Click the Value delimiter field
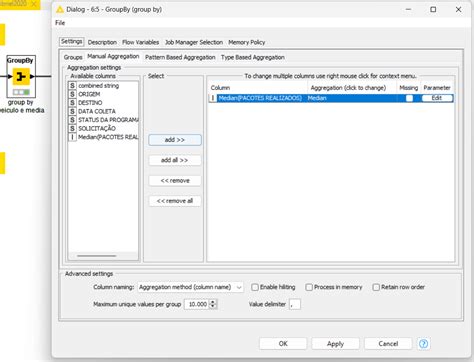The width and height of the screenshot is (474, 362). tap(295, 304)
